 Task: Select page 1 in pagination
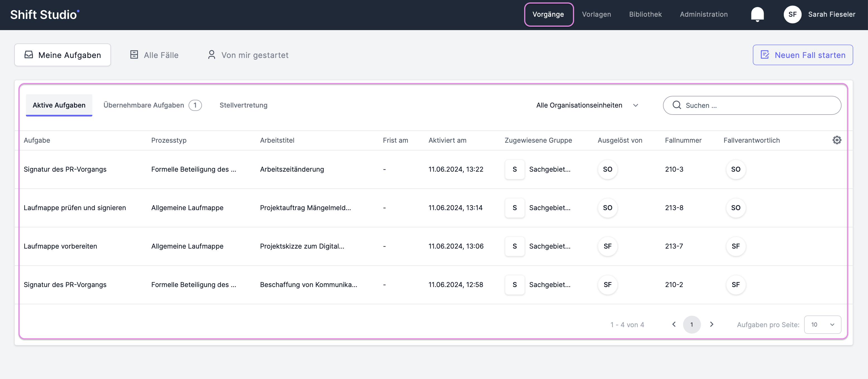click(691, 324)
